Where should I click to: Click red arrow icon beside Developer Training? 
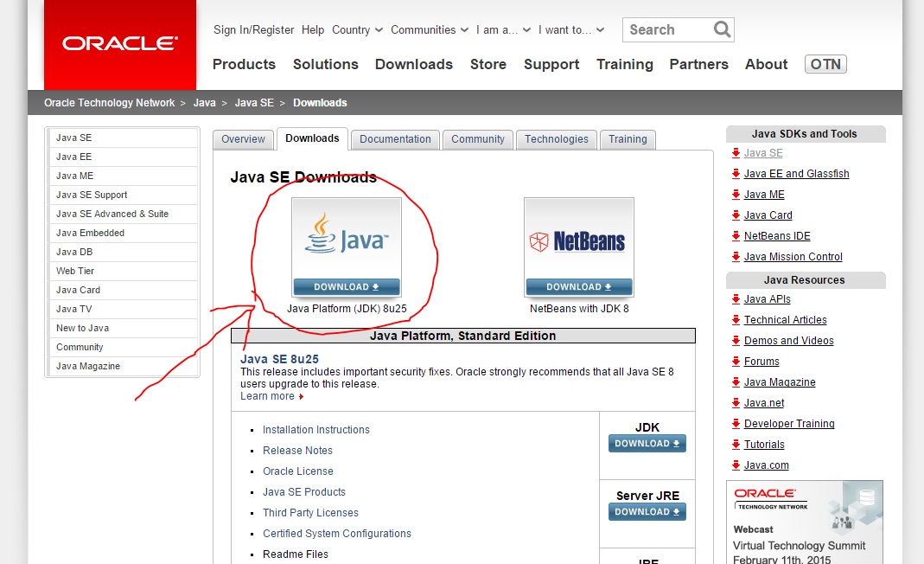click(736, 424)
